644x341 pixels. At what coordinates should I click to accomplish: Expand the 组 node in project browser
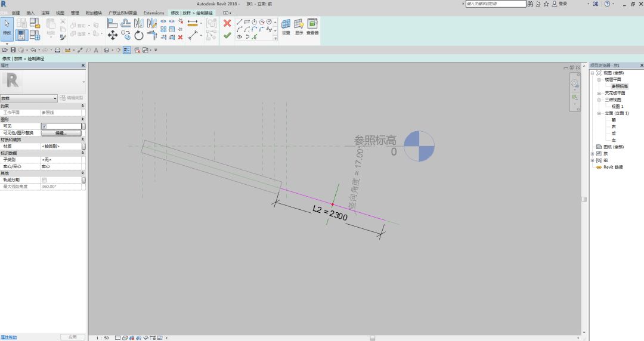592,160
